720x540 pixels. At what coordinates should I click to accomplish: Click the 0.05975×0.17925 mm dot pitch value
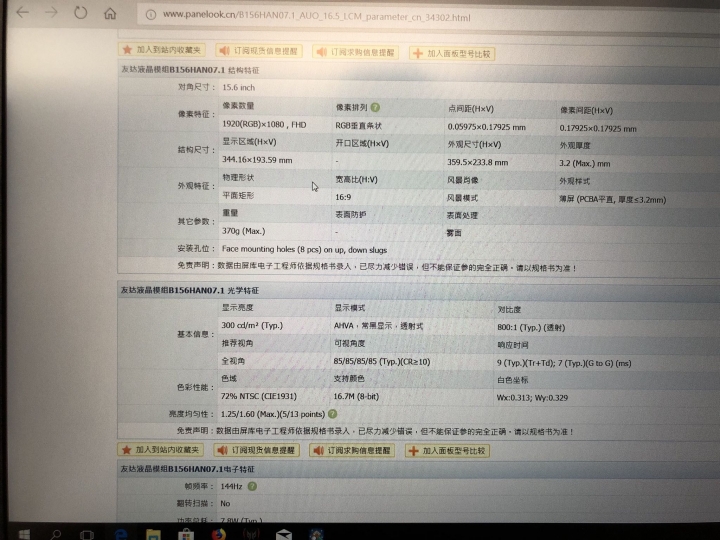click(486, 127)
